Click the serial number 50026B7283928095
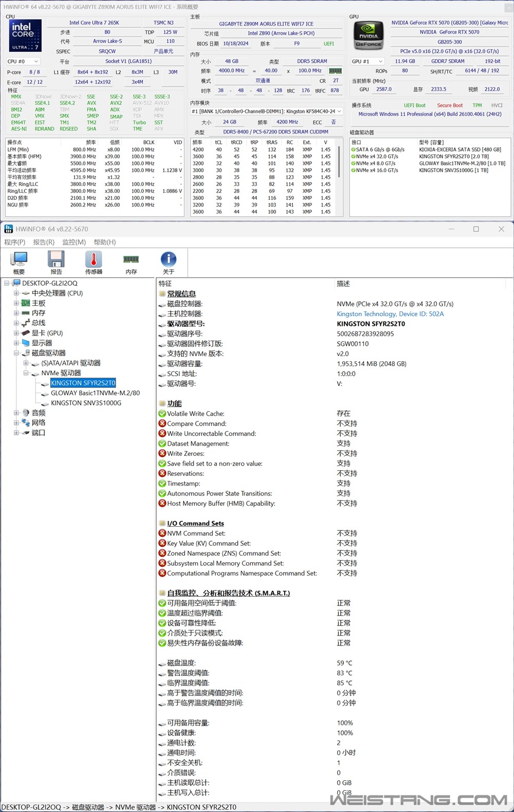The image size is (514, 812). point(365,334)
